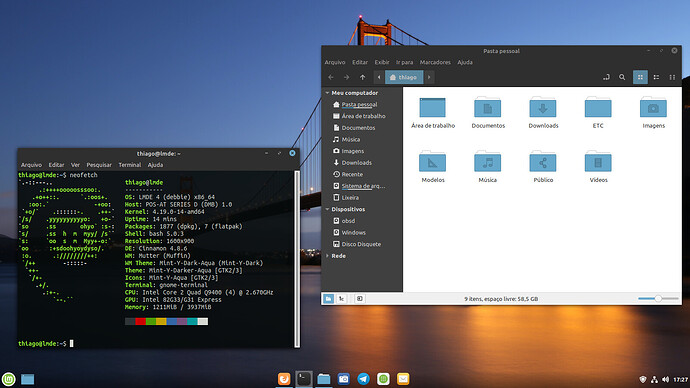Click the thiago path button
The height and width of the screenshot is (388, 690).
pos(404,77)
